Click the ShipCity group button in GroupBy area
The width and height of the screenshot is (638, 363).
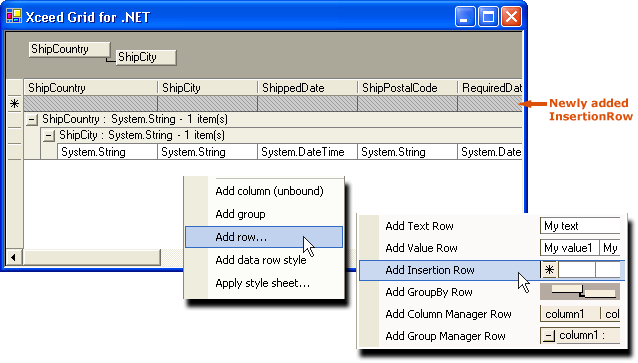146,57
